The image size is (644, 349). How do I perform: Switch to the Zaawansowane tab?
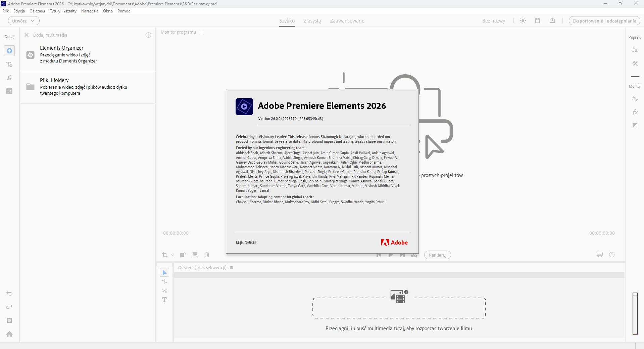pos(347,21)
